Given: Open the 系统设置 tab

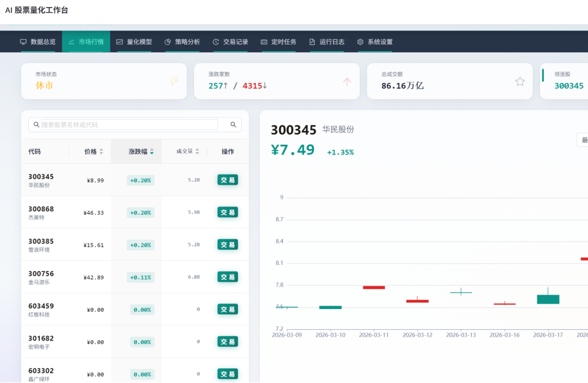Looking at the screenshot, I should (375, 41).
